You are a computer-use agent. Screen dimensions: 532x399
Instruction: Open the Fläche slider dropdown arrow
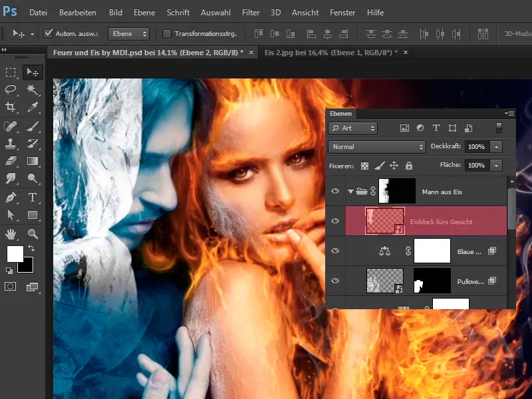[x=496, y=166]
